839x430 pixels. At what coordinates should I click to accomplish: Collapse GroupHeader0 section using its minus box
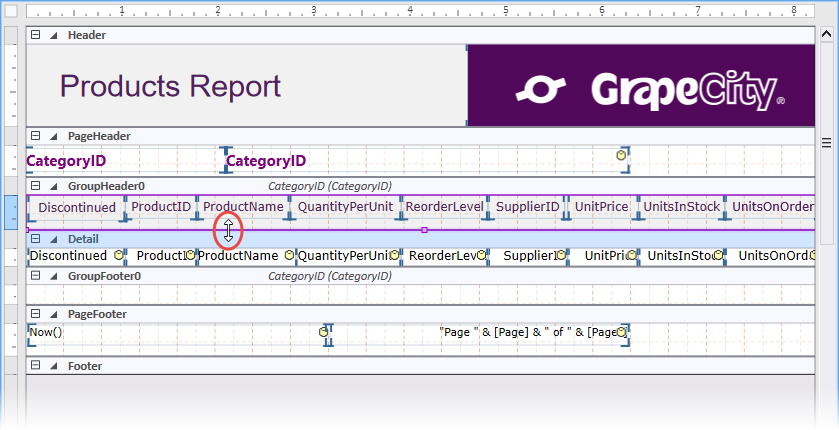click(x=36, y=186)
